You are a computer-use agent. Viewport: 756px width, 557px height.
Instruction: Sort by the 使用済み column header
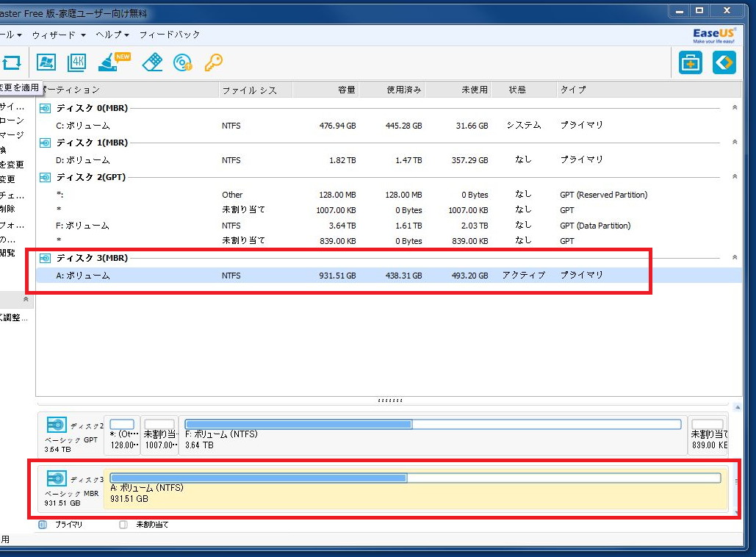(x=392, y=90)
